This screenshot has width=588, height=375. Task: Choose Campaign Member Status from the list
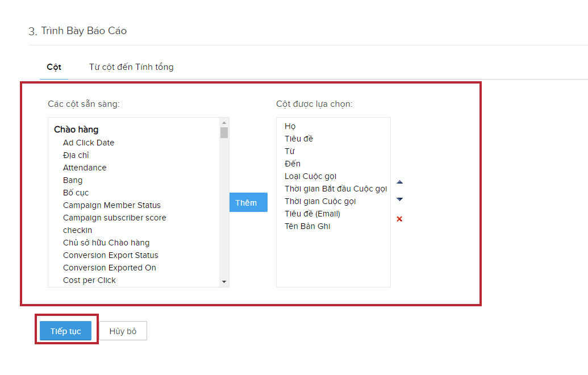pos(112,205)
